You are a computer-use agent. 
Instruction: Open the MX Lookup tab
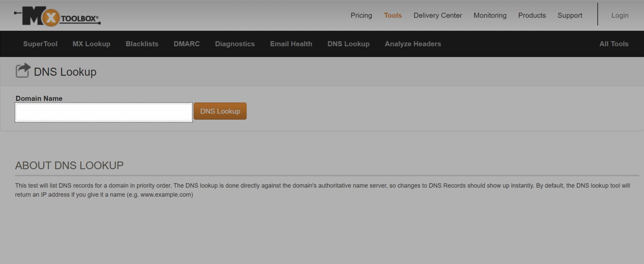point(91,44)
